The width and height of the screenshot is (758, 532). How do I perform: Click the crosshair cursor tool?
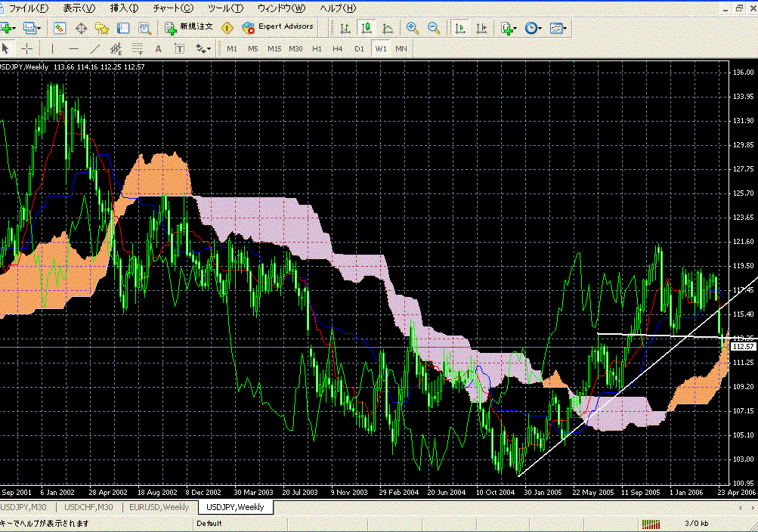[x=27, y=48]
